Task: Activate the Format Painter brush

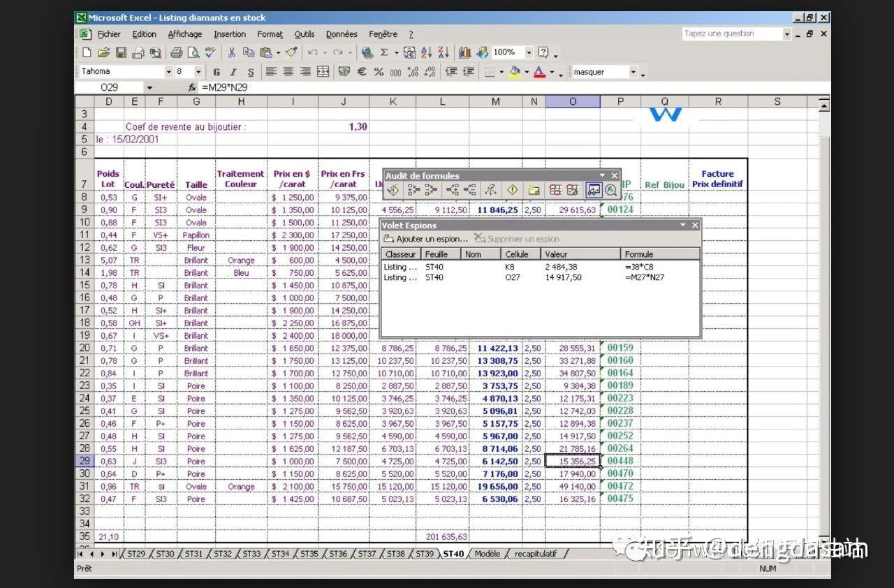Action: coord(292,53)
